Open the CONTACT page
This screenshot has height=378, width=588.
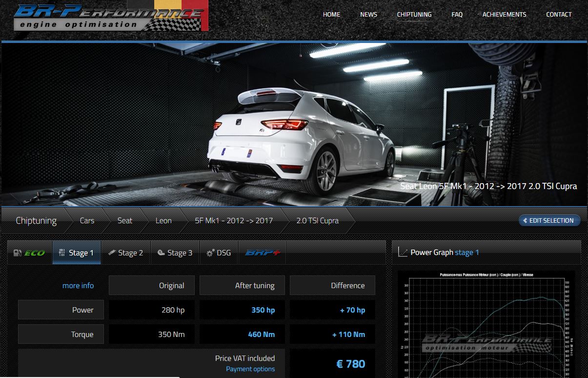click(559, 15)
